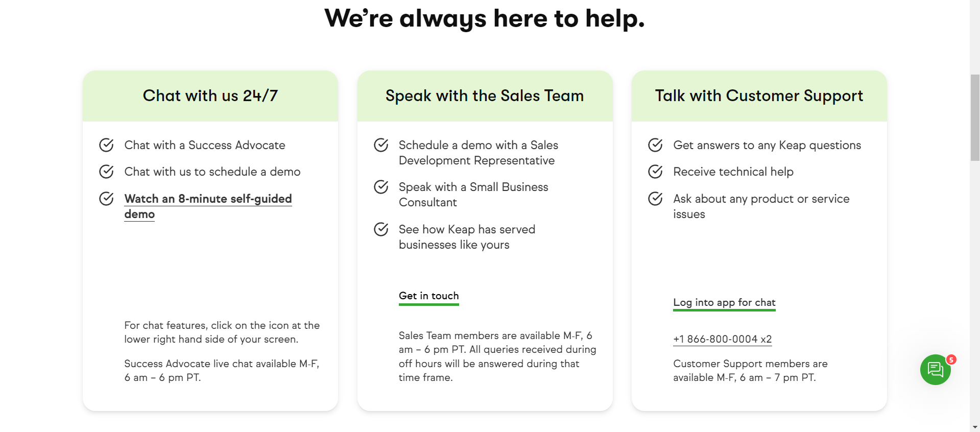Select the checkmark beside See how Keap has served businesses
980x432 pixels.
(381, 229)
